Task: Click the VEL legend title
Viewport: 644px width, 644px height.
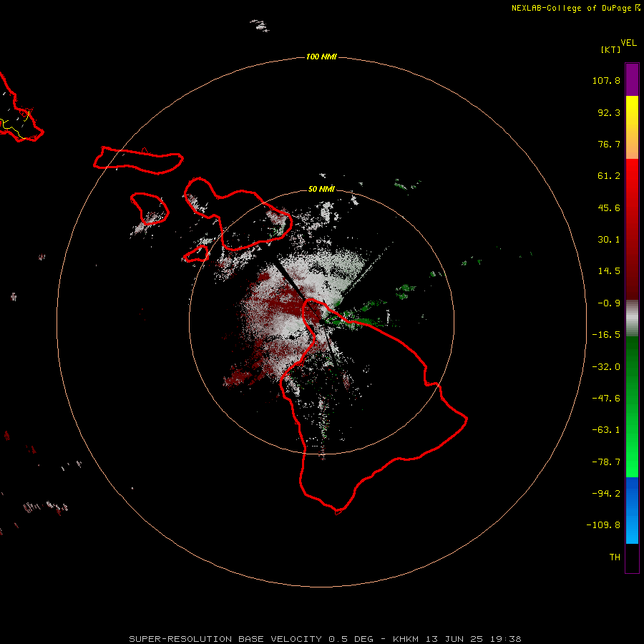Action: (628, 43)
